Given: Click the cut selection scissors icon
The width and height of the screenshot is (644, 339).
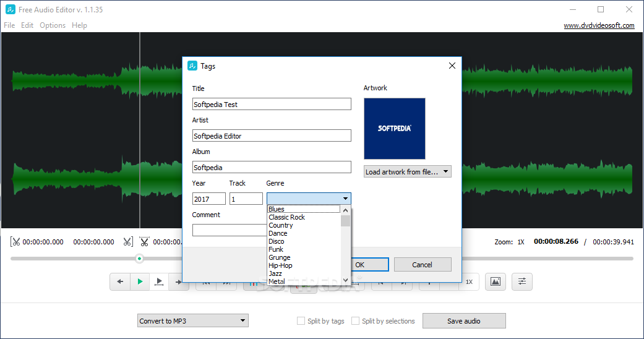Looking at the screenshot, I should tap(144, 242).
